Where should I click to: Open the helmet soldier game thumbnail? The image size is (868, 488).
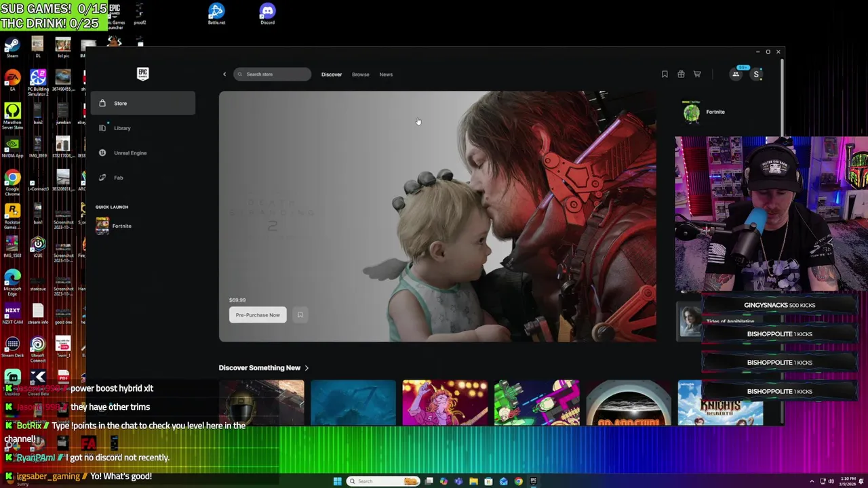click(261, 403)
